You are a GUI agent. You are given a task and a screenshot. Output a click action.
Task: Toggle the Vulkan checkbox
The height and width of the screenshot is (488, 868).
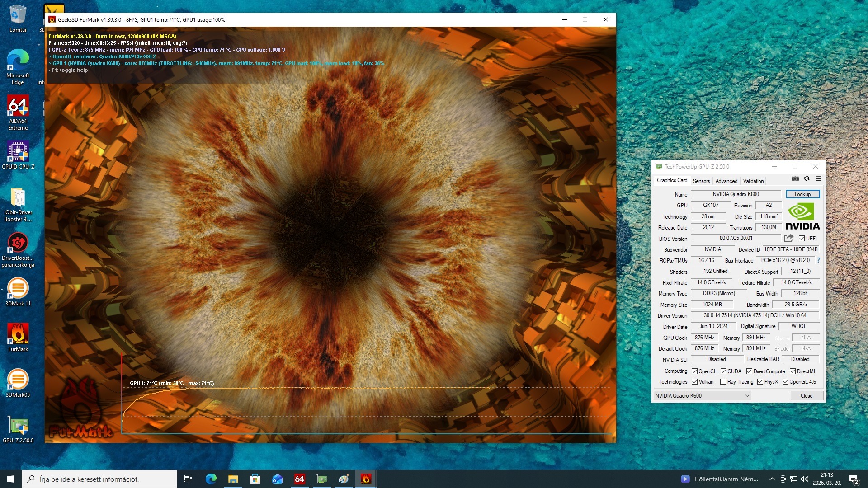(695, 382)
